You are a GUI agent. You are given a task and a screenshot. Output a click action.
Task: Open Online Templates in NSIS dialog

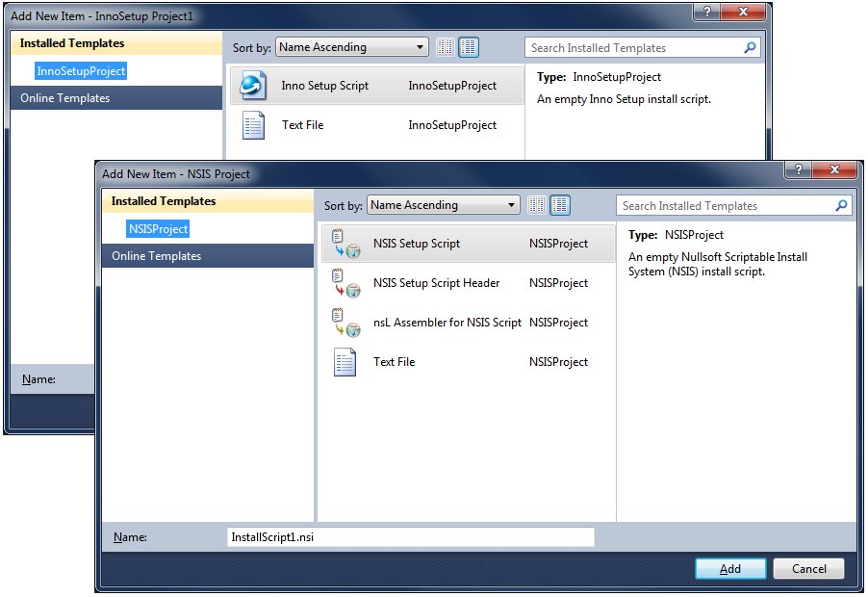208,256
